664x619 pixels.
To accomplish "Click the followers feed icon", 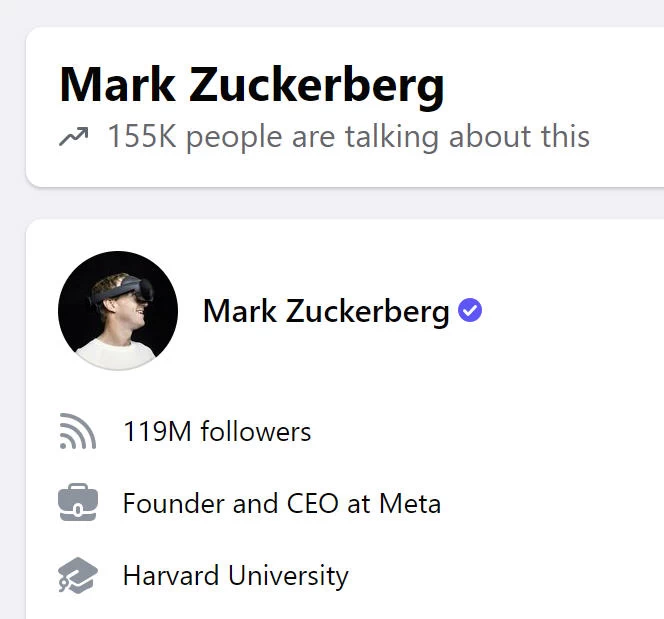I will [x=77, y=433].
